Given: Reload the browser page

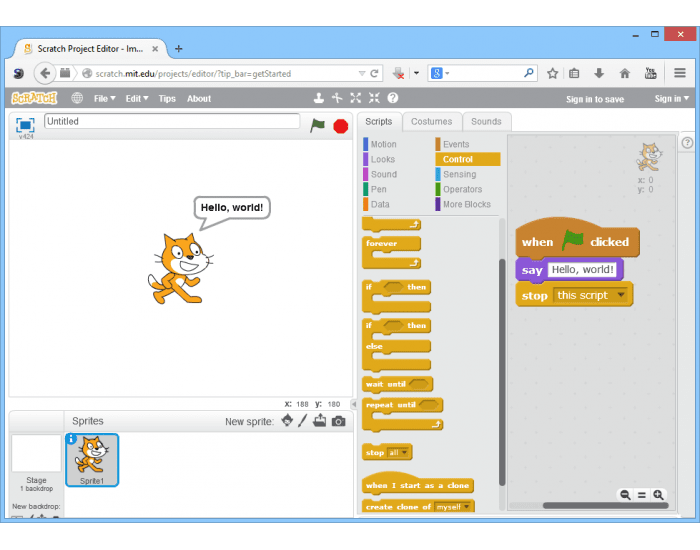Looking at the screenshot, I should click(x=374, y=73).
